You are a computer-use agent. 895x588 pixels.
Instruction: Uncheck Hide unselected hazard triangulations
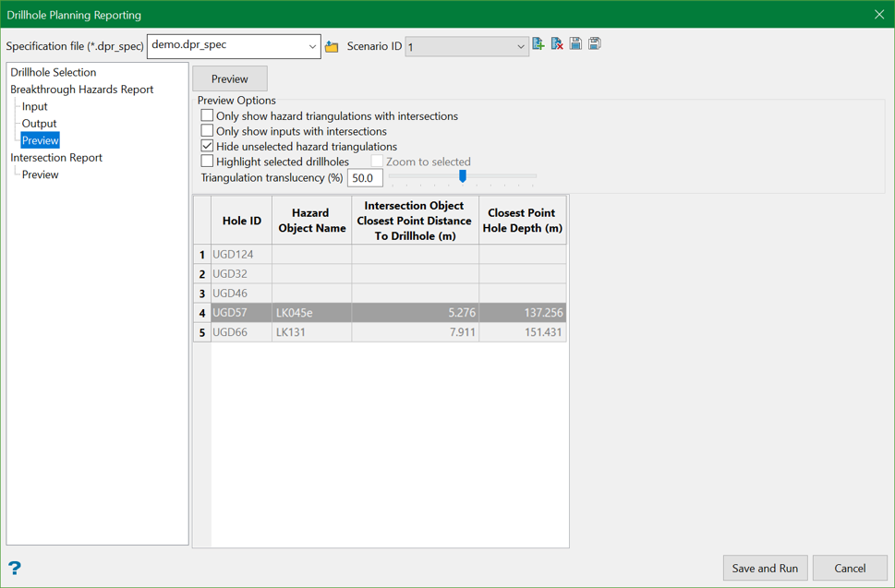207,146
